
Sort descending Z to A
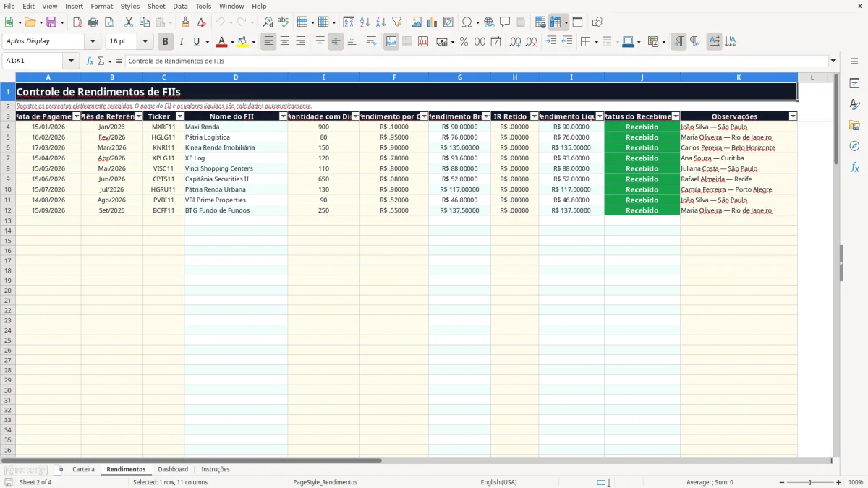point(380,22)
